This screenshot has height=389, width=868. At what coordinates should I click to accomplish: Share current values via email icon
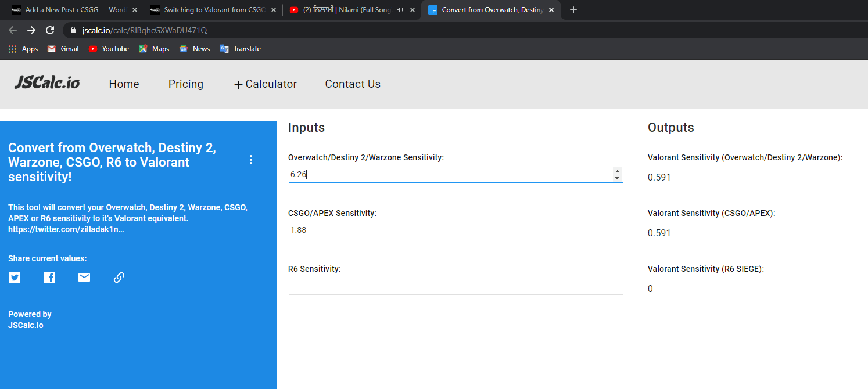tap(84, 278)
